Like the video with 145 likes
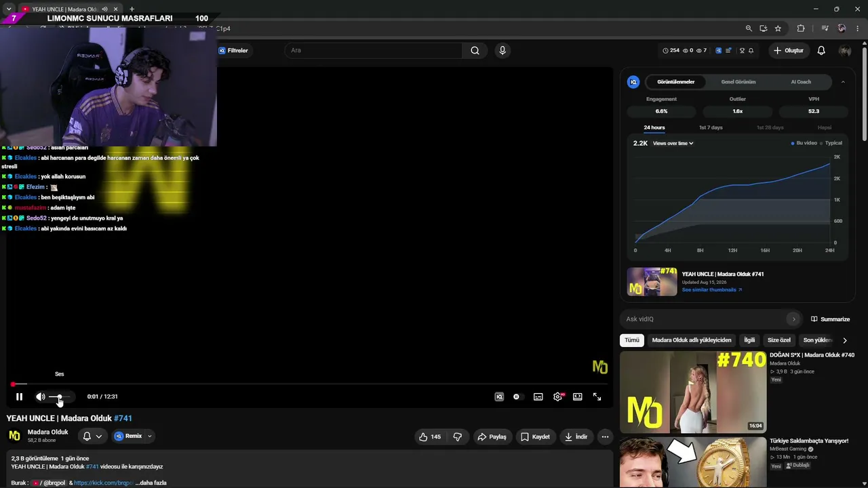The image size is (868, 488). click(430, 436)
